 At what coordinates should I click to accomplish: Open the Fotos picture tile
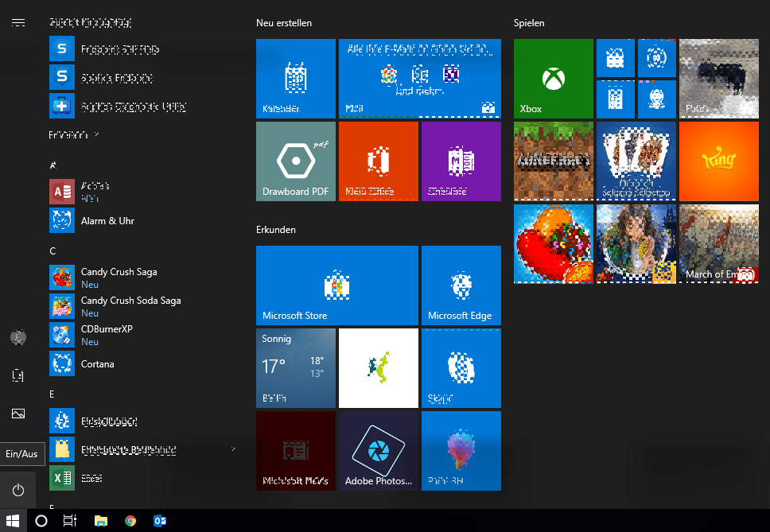tap(719, 79)
